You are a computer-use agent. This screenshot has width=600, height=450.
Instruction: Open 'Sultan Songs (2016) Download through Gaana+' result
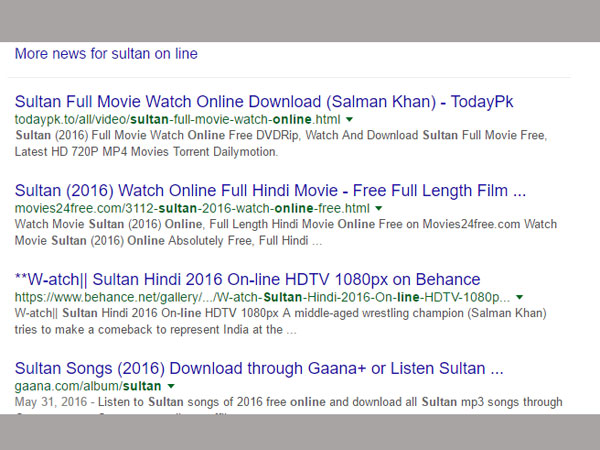[x=259, y=368]
